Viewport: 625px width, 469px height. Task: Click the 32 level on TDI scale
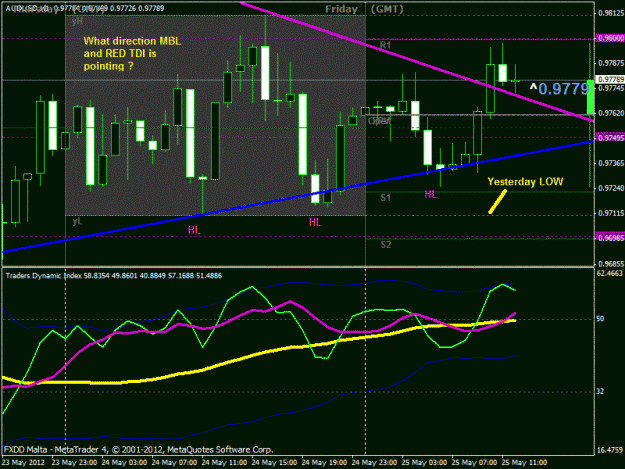click(600, 392)
